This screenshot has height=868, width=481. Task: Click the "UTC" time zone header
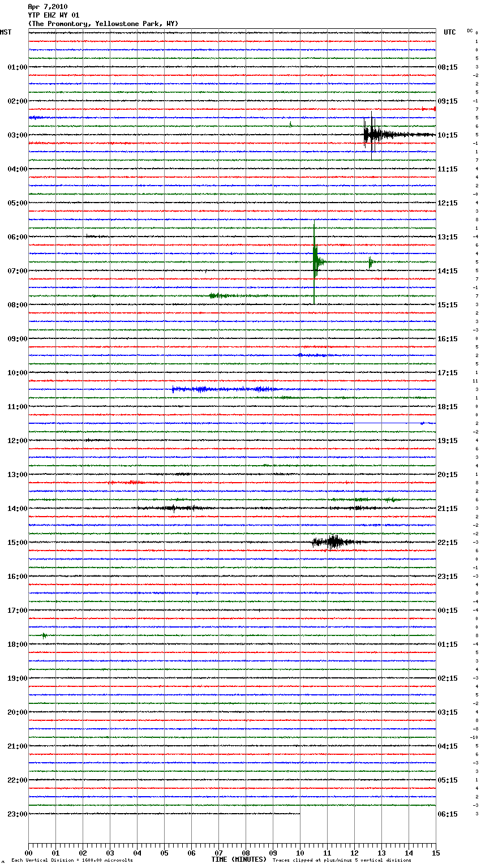[x=450, y=32]
